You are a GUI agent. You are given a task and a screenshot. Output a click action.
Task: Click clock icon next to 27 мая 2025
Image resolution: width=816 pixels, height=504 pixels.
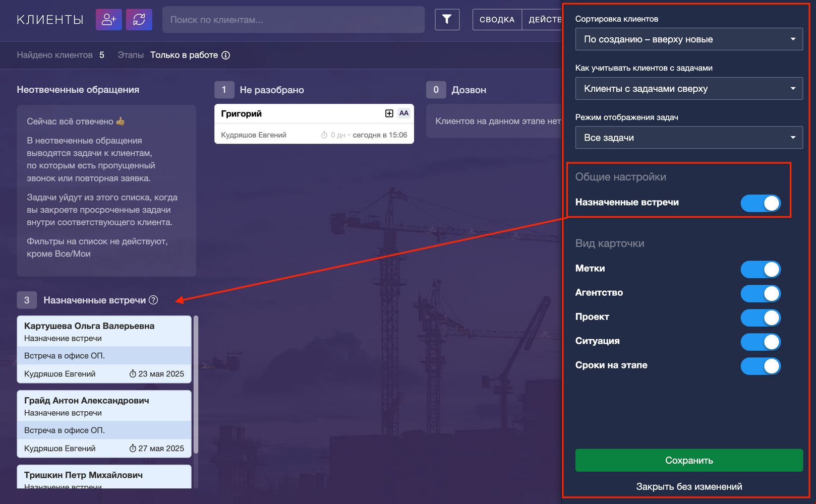(x=133, y=449)
